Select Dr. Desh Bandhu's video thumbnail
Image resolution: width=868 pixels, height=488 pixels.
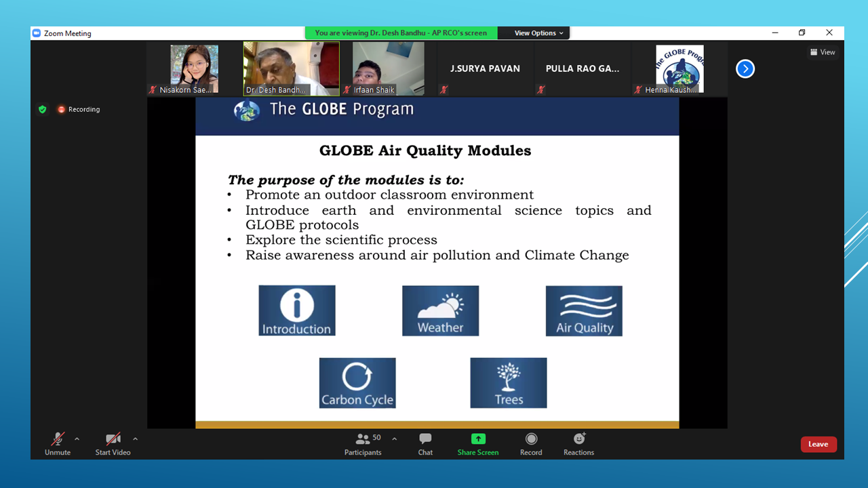click(292, 68)
